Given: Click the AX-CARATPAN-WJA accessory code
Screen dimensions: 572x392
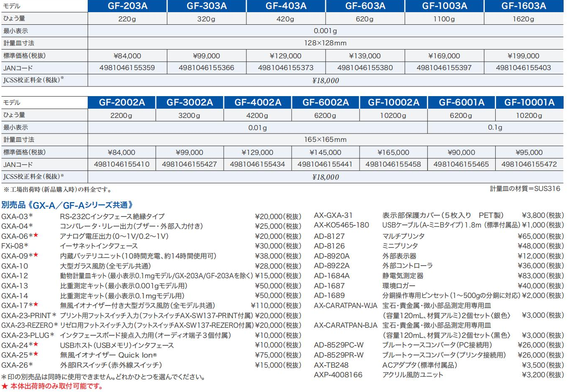Looking at the screenshot, I should 346,306.
